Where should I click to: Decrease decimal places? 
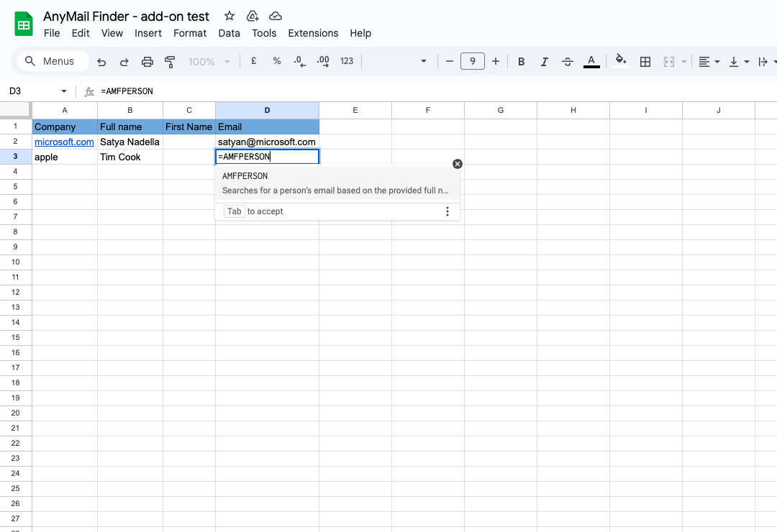300,61
